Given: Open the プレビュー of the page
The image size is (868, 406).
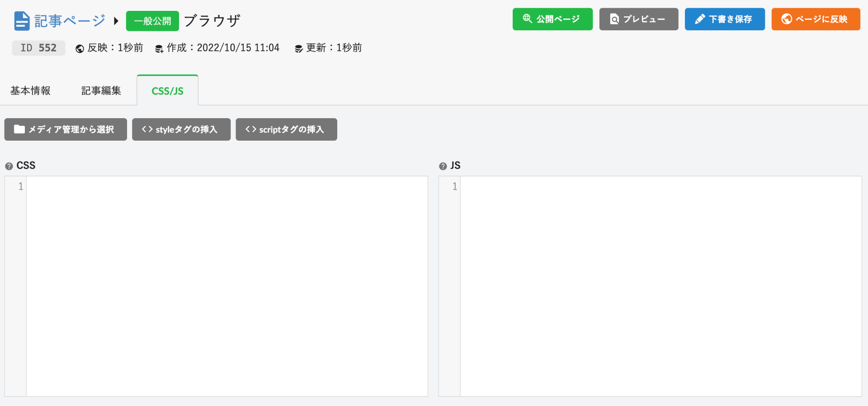Looking at the screenshot, I should point(638,19).
